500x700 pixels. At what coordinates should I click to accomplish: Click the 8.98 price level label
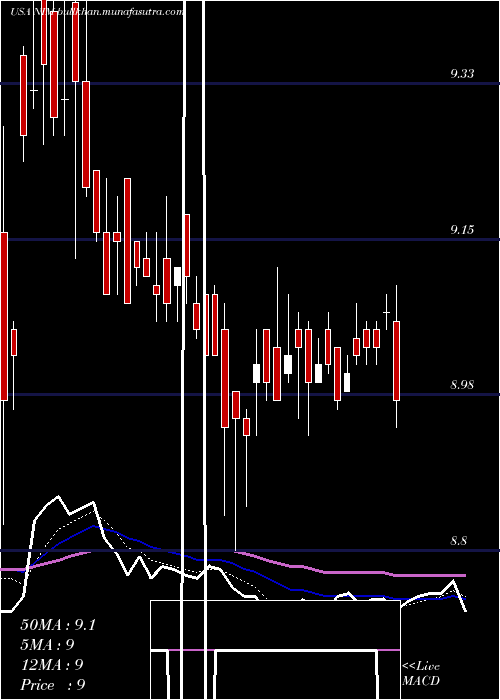click(x=462, y=385)
